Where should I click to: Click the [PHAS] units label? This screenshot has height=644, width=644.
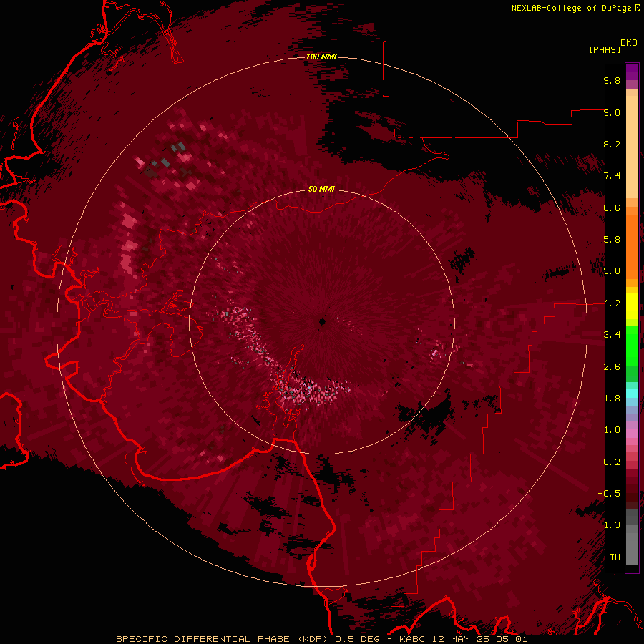point(604,49)
